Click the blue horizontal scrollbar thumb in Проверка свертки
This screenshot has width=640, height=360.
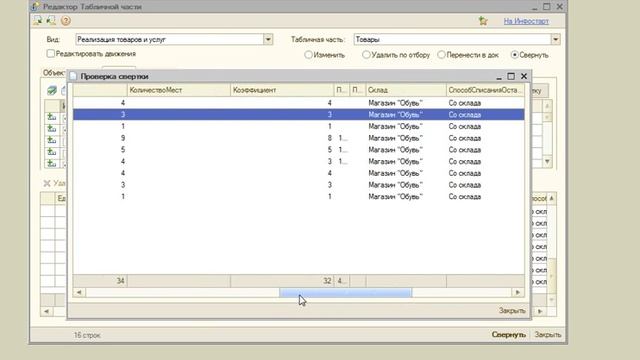point(345,292)
